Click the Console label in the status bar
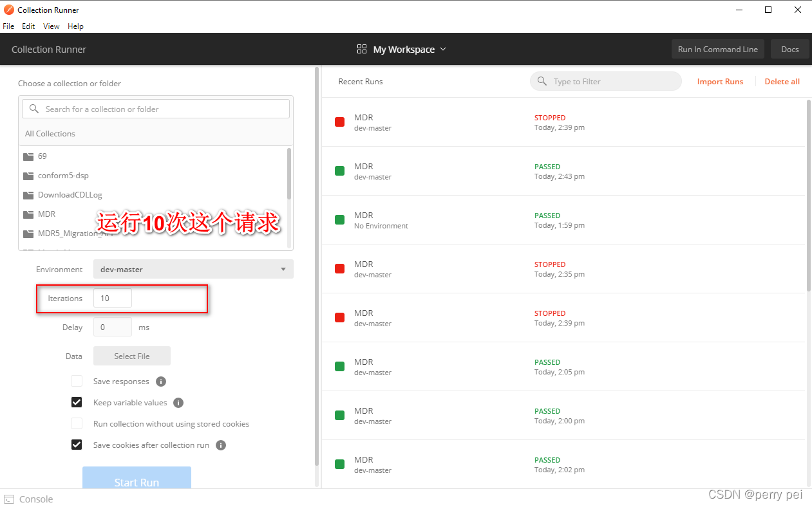Screen dimensions: 812x507 click(36, 499)
